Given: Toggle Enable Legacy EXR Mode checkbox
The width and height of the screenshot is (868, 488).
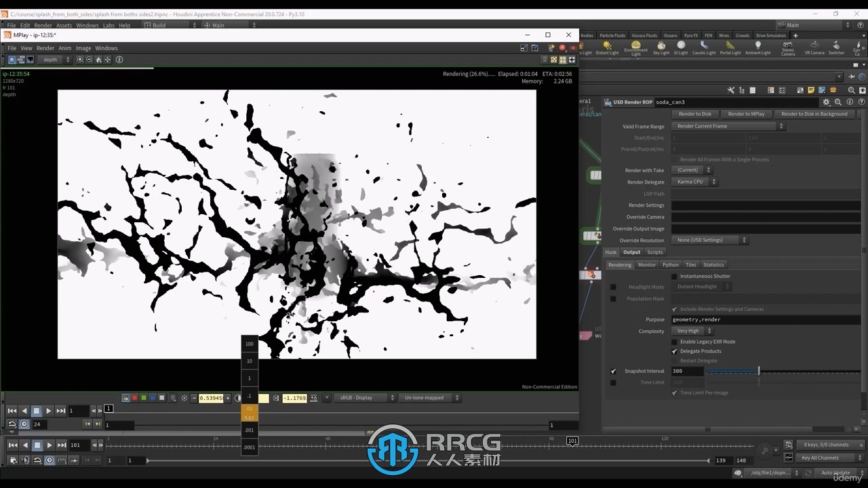Looking at the screenshot, I should [x=674, y=342].
